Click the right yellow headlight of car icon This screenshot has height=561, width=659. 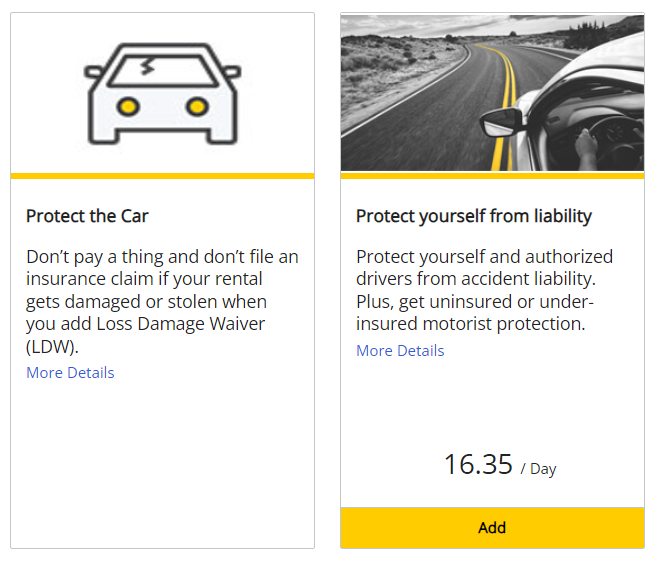(197, 105)
